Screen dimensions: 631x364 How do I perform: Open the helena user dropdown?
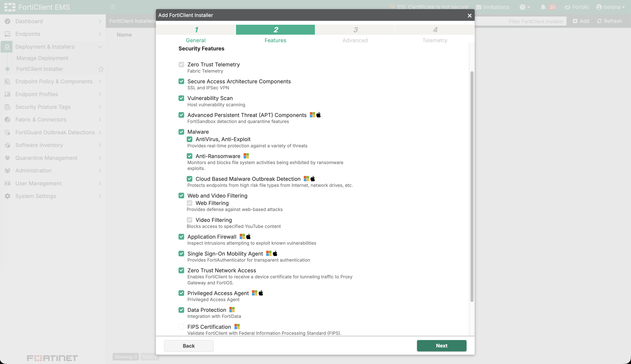[x=611, y=7]
